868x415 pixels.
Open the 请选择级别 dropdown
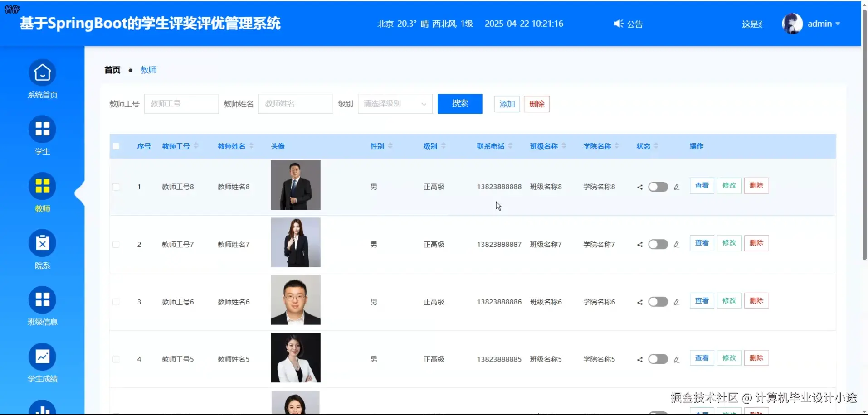click(394, 103)
